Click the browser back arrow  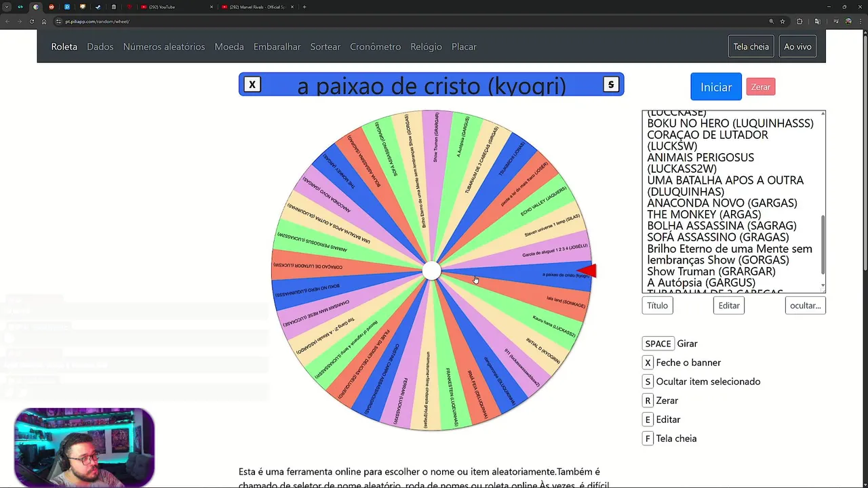[7, 21]
